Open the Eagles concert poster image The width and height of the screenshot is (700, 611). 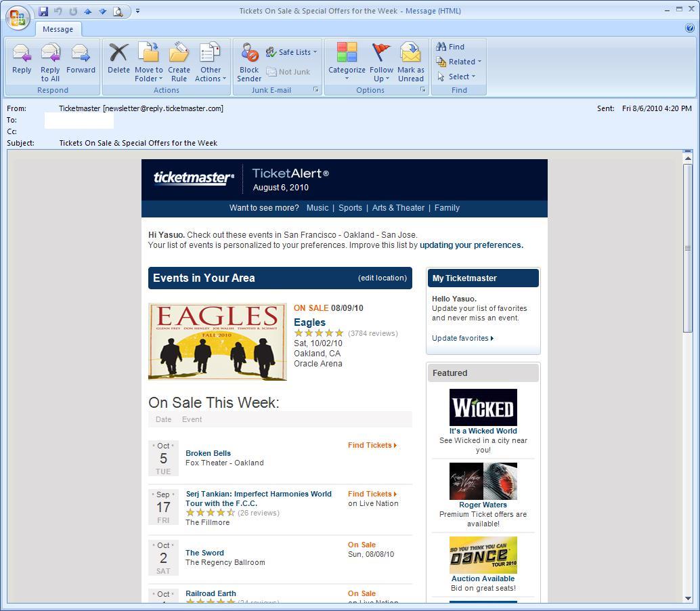tap(217, 341)
